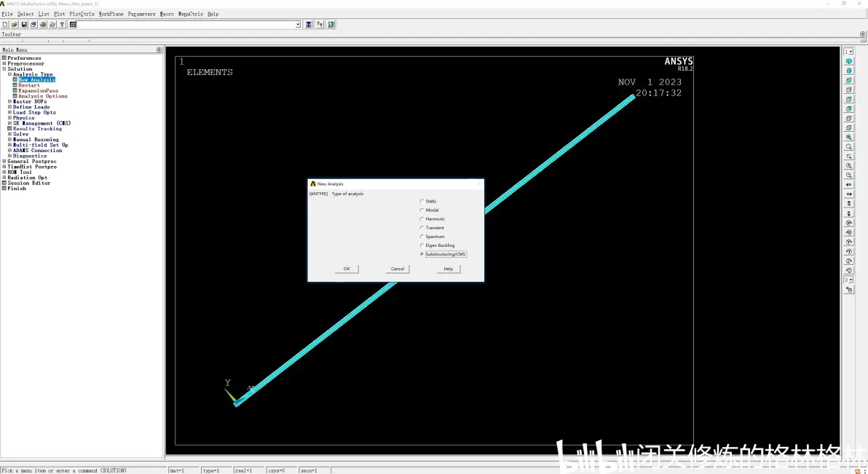Click the Zoom In magnifier icon
The height and width of the screenshot is (474, 868).
pos(848,165)
